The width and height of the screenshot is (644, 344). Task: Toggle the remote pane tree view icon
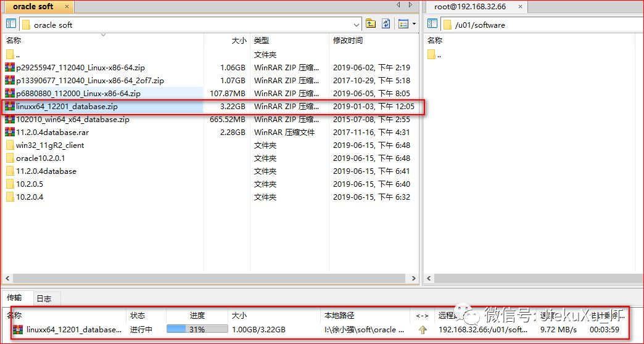pos(432,24)
